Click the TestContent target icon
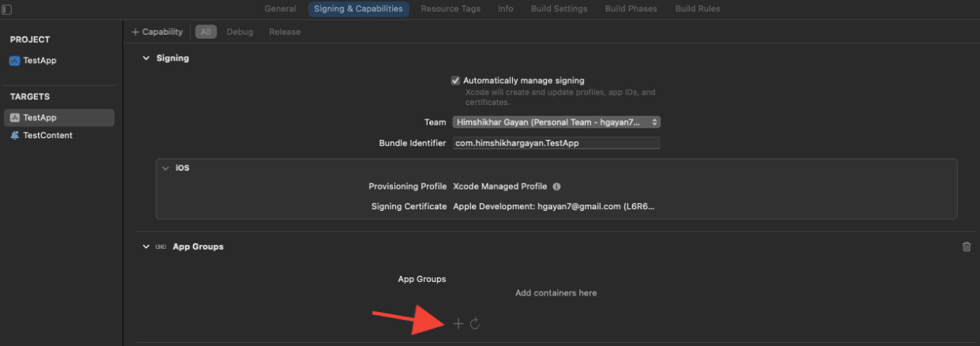980x346 pixels. (x=15, y=135)
